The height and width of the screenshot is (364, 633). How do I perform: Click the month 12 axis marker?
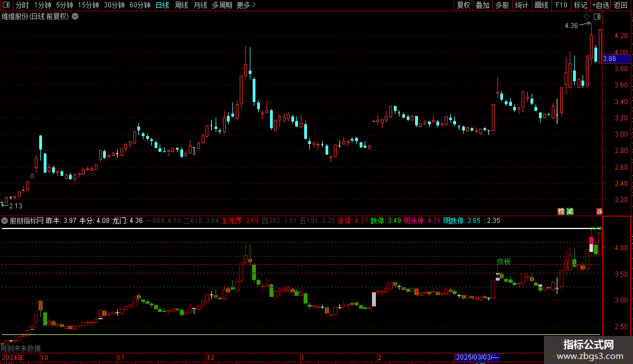tap(210, 357)
